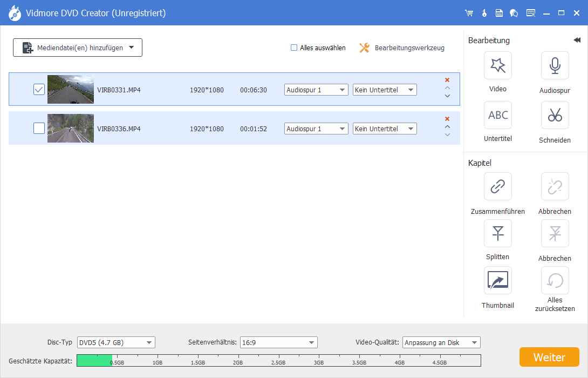Open the Thumbnail settings tool
Screen dimensions: 588x378
click(497, 281)
